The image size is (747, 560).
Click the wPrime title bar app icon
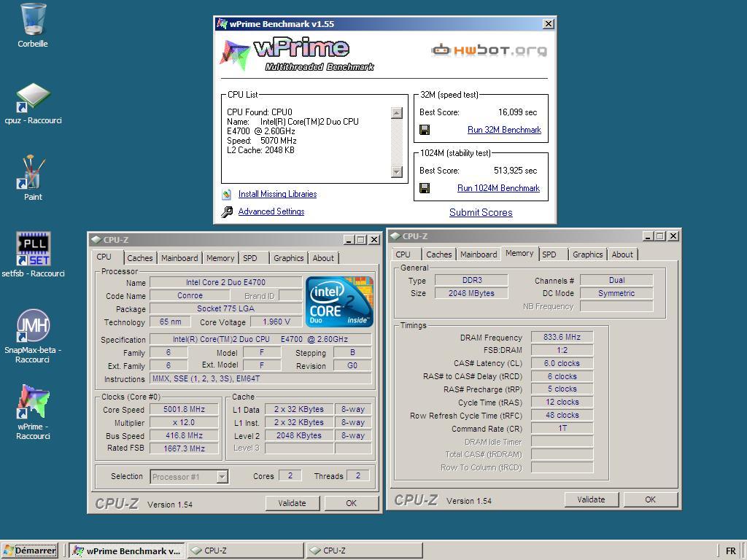222,24
